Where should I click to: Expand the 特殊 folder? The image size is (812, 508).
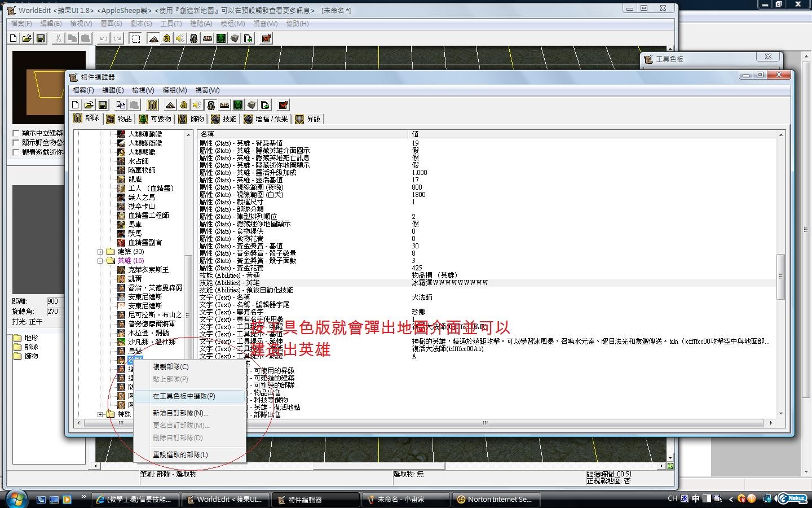coord(100,414)
